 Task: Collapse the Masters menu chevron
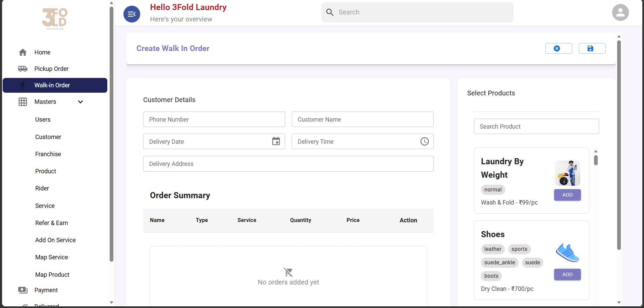click(80, 102)
